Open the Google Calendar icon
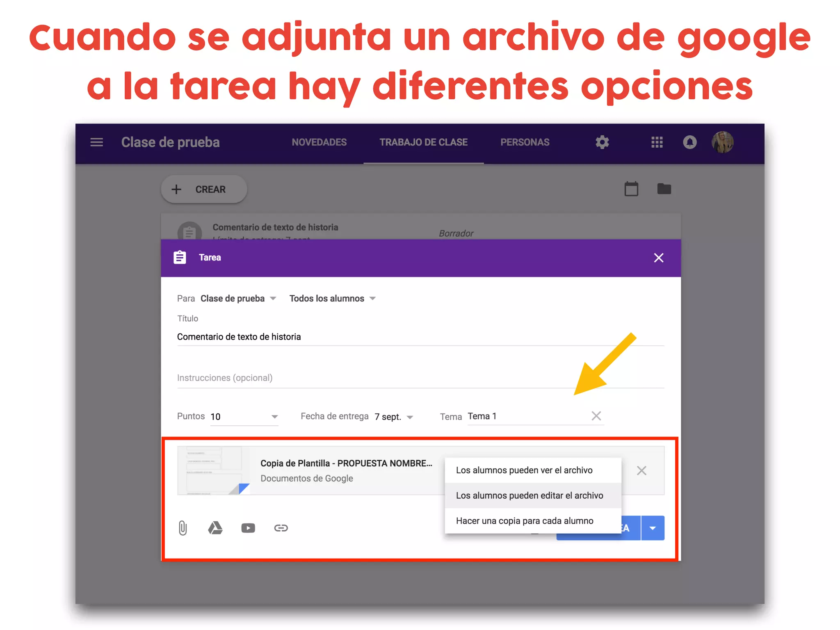Viewport: 840px width, 630px height. pyautogui.click(x=631, y=189)
